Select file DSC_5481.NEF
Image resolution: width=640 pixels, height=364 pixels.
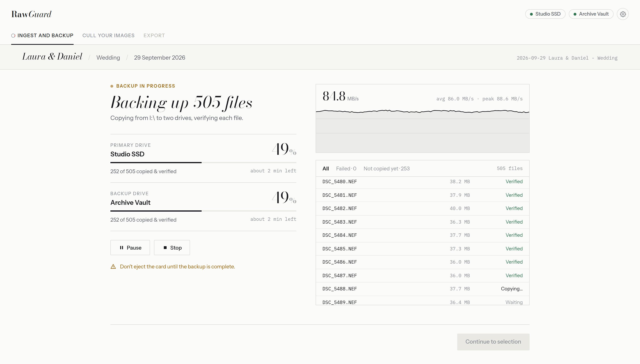(422, 195)
